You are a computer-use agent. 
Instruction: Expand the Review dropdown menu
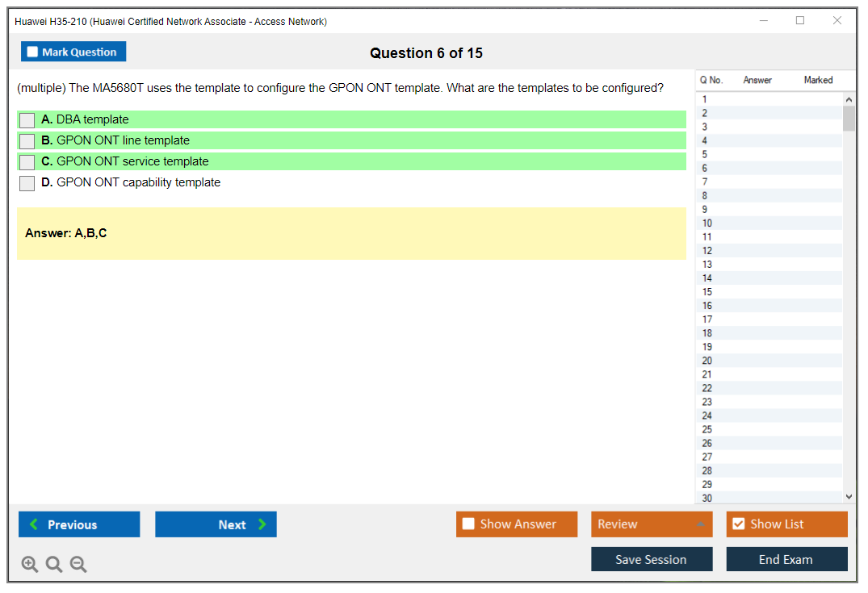coord(651,524)
